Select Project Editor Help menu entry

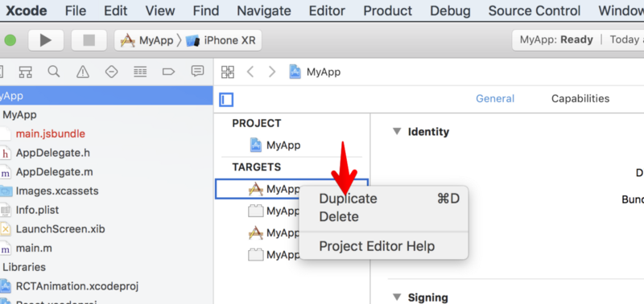[x=377, y=246]
